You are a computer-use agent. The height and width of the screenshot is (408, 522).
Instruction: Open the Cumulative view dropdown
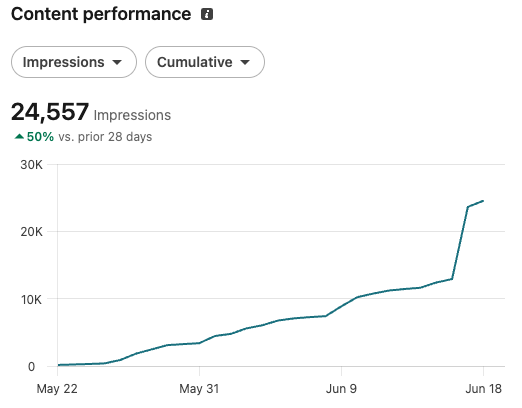[205, 62]
